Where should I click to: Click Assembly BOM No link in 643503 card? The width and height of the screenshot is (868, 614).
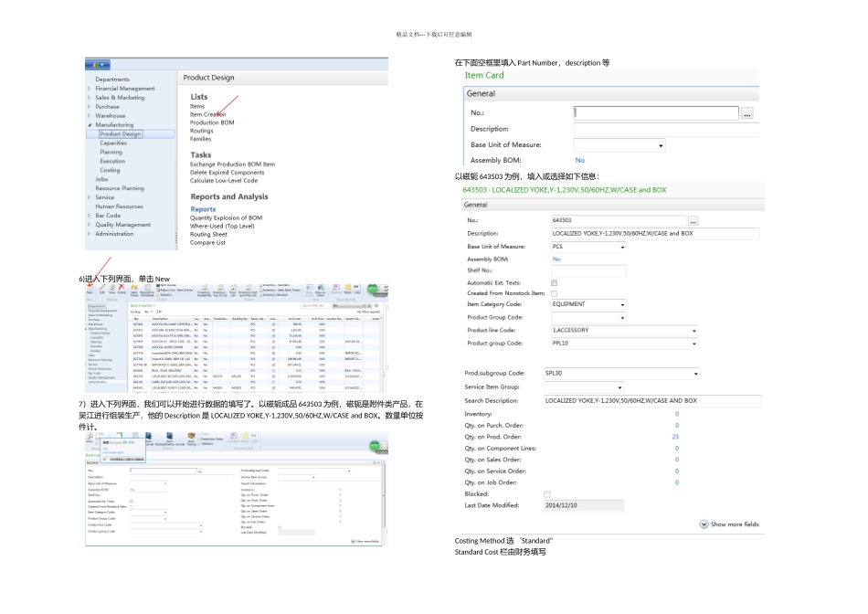click(x=556, y=259)
